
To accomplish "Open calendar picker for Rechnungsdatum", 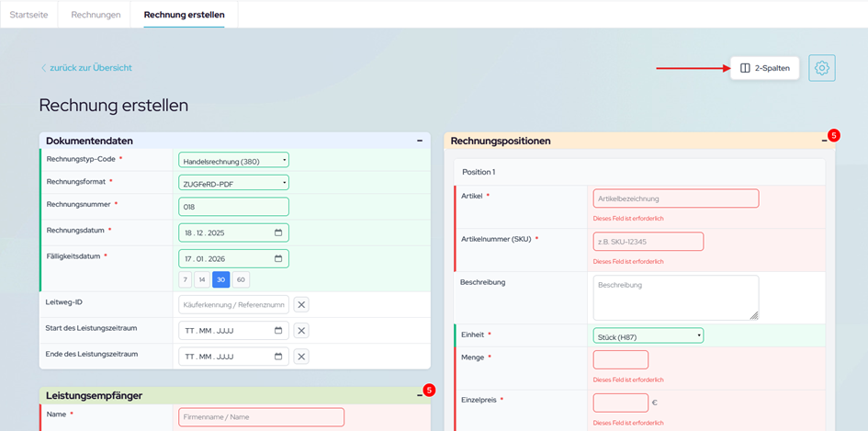I will [278, 233].
